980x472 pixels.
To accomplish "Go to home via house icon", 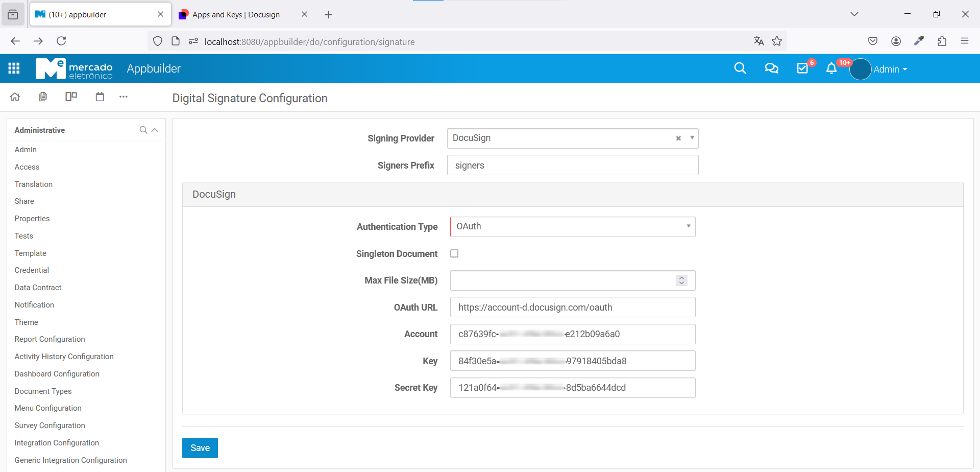I will [x=15, y=97].
